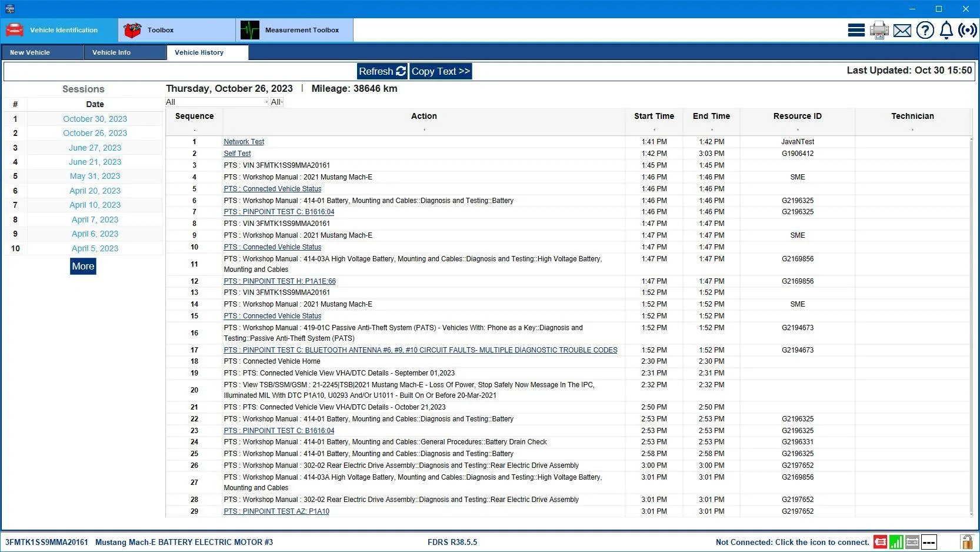
Task: Select the October 26, 2023 session
Action: 95,133
